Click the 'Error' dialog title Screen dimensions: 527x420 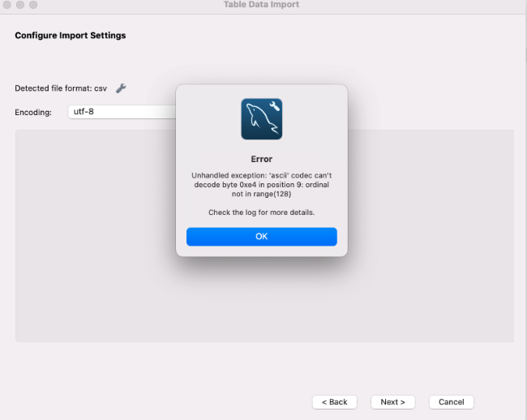point(262,159)
